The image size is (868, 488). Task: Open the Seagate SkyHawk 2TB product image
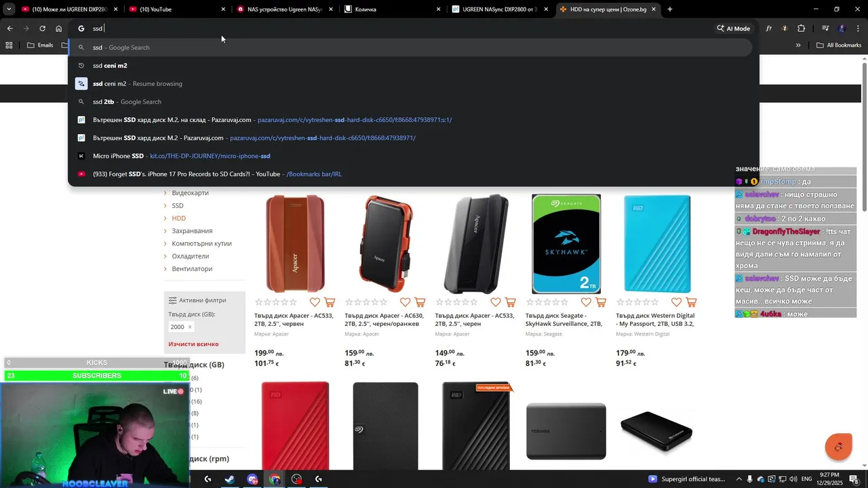pyautogui.click(x=566, y=244)
